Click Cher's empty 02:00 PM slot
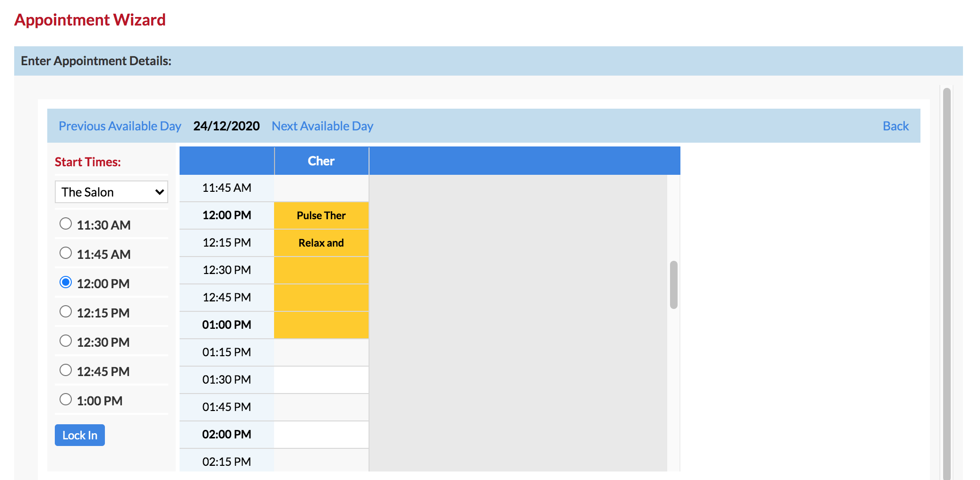The width and height of the screenshot is (980, 480). [321, 435]
